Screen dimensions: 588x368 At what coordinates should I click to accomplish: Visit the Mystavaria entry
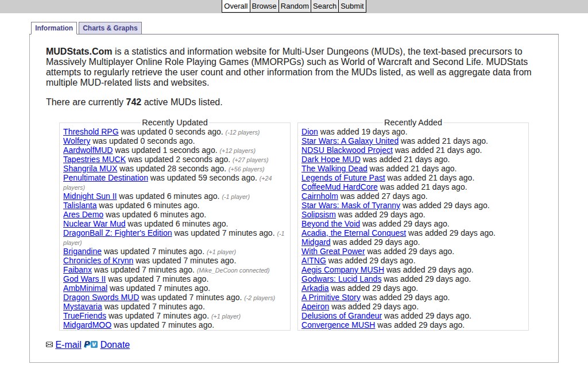[83, 307]
